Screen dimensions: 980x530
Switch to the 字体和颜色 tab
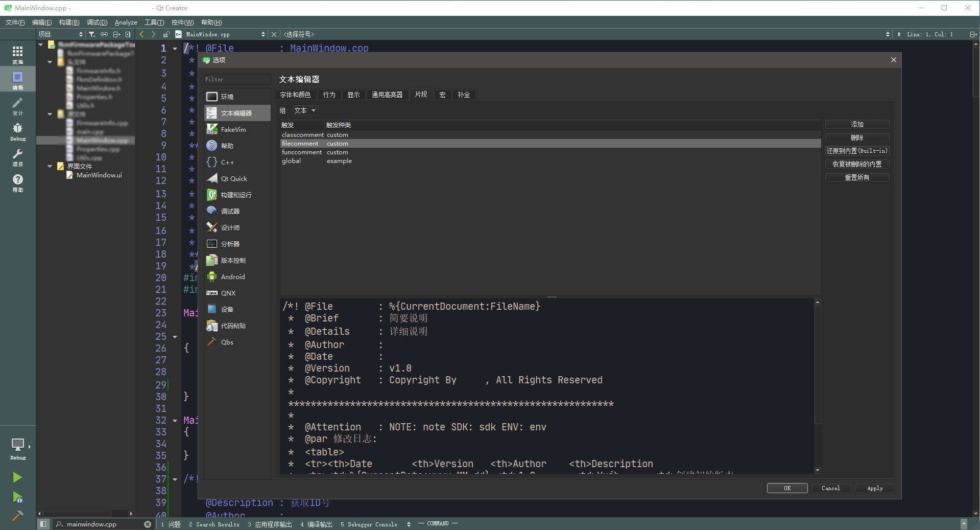pos(295,95)
